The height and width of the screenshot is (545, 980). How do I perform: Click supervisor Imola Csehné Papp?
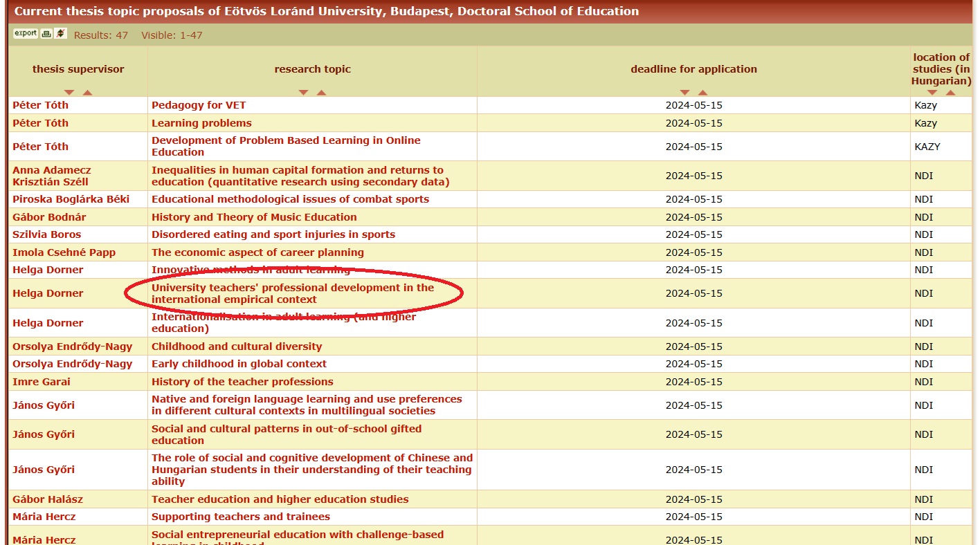64,252
